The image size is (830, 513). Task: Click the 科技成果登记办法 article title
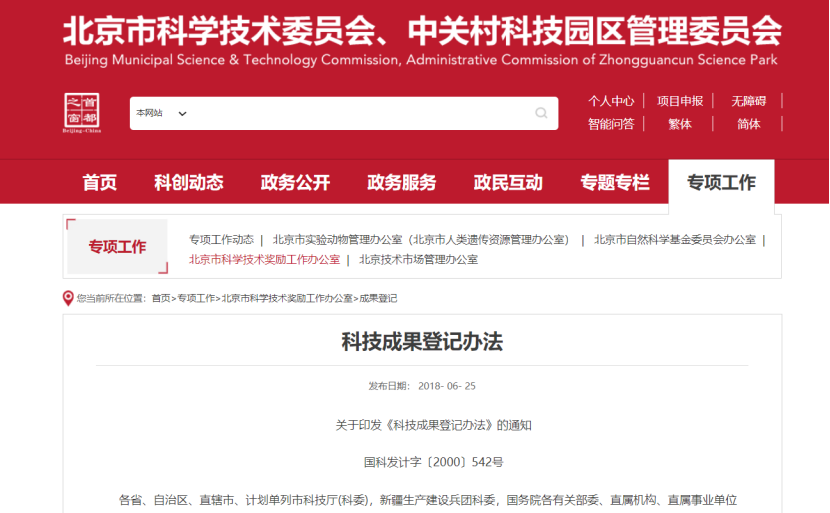[x=422, y=341]
